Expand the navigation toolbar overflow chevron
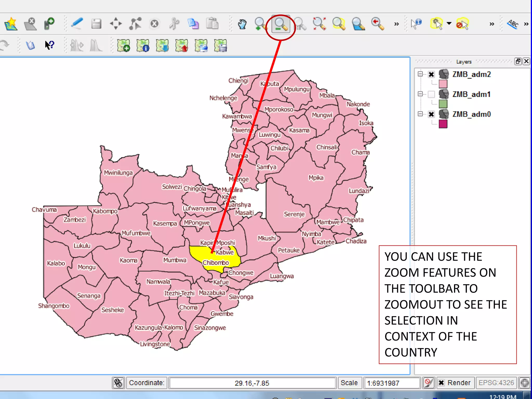 (396, 24)
